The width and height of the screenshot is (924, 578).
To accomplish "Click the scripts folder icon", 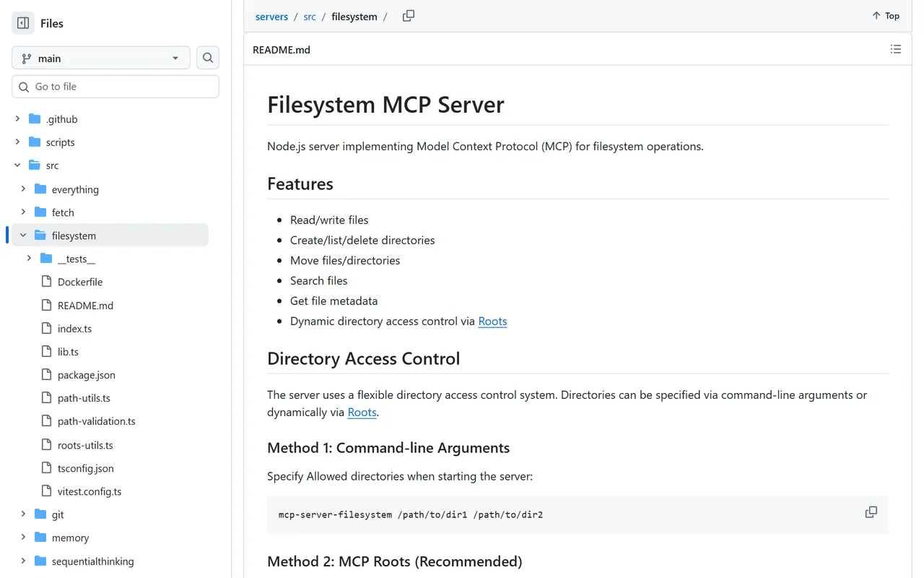I will click(x=35, y=142).
